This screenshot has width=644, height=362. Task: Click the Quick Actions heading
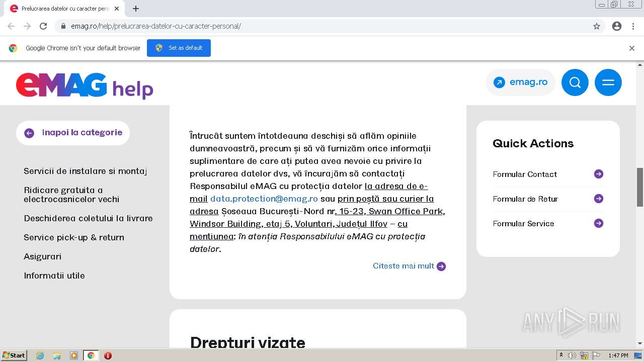click(x=533, y=143)
